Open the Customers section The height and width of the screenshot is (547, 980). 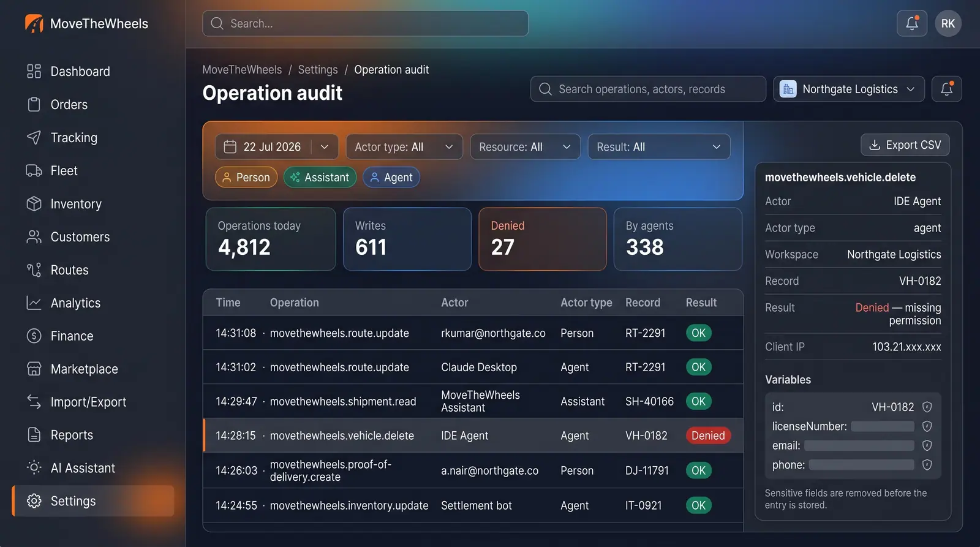[x=93, y=236]
